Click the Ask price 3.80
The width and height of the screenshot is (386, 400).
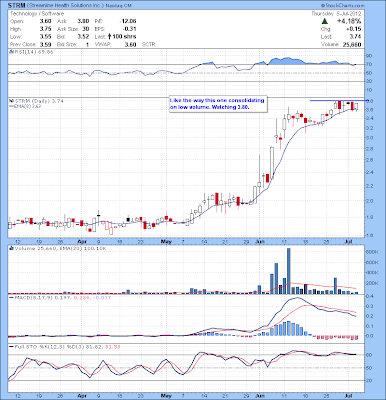point(83,21)
